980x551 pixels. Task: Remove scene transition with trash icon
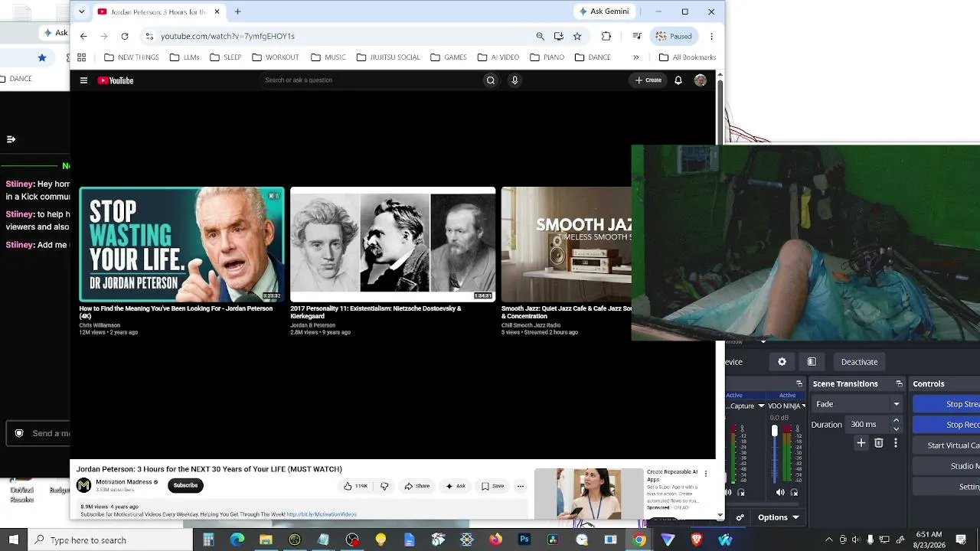coord(879,443)
